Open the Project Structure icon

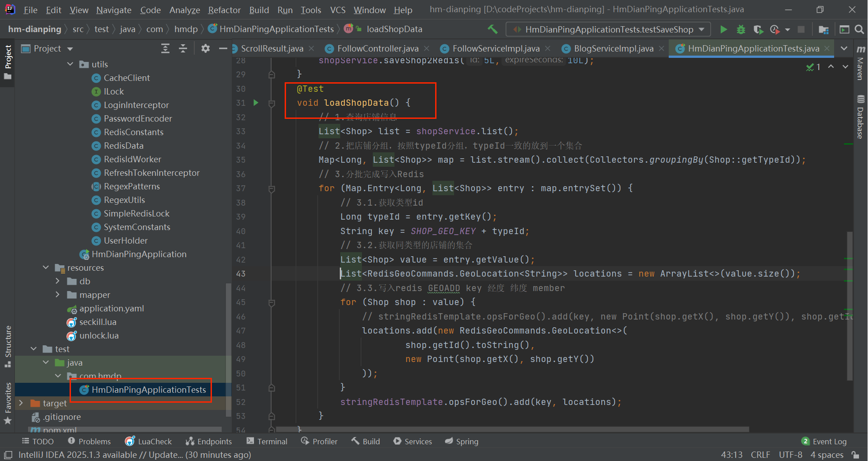[823, 29]
